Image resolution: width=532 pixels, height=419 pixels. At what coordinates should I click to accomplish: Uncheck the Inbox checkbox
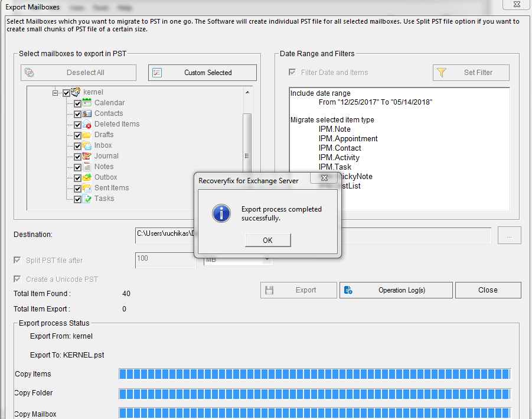[77, 146]
